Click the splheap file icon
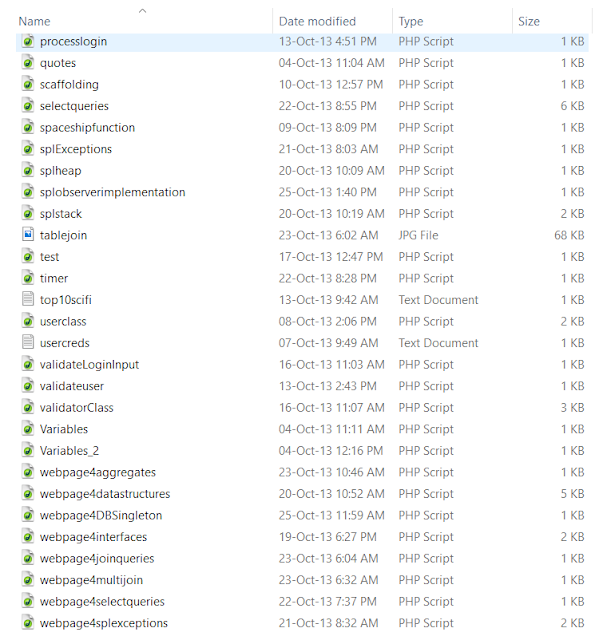The image size is (595, 640). [28, 171]
